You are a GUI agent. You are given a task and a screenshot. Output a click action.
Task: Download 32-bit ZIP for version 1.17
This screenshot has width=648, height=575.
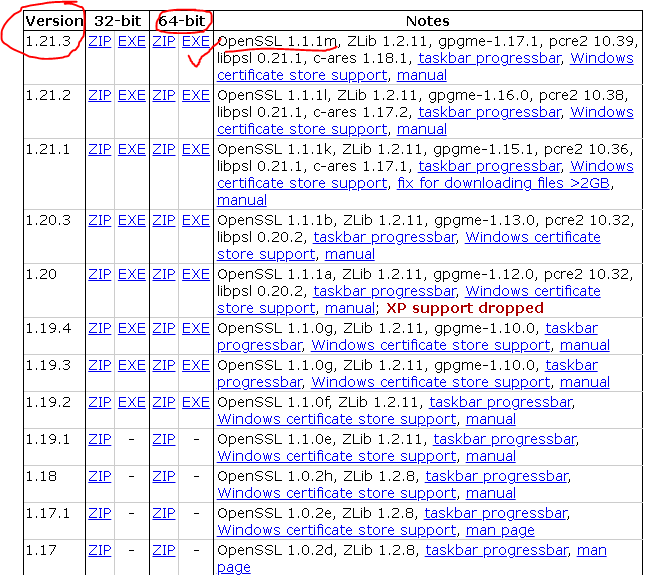[x=99, y=549]
